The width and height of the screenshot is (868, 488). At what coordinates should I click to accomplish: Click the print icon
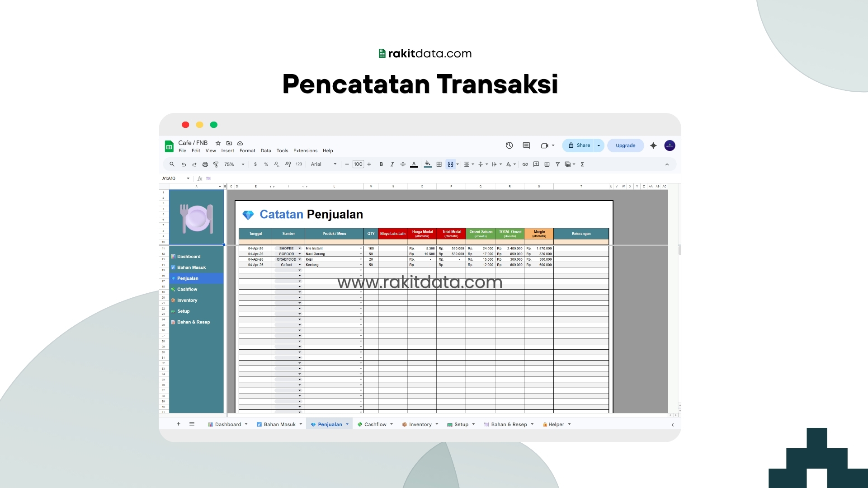coord(205,164)
